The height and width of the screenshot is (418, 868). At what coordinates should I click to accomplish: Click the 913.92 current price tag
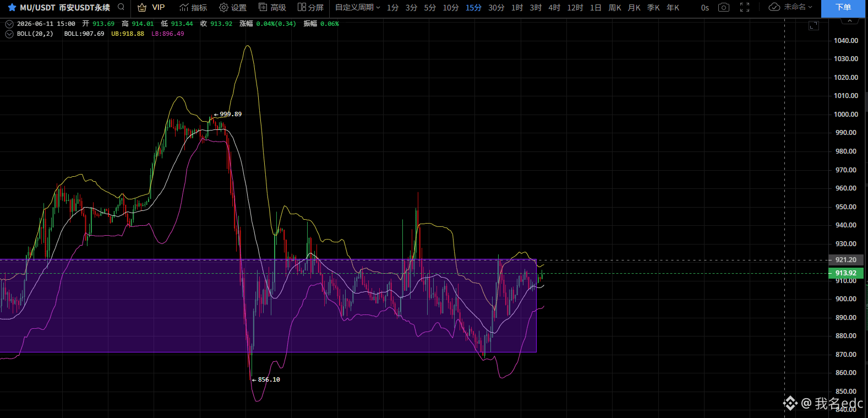click(845, 273)
